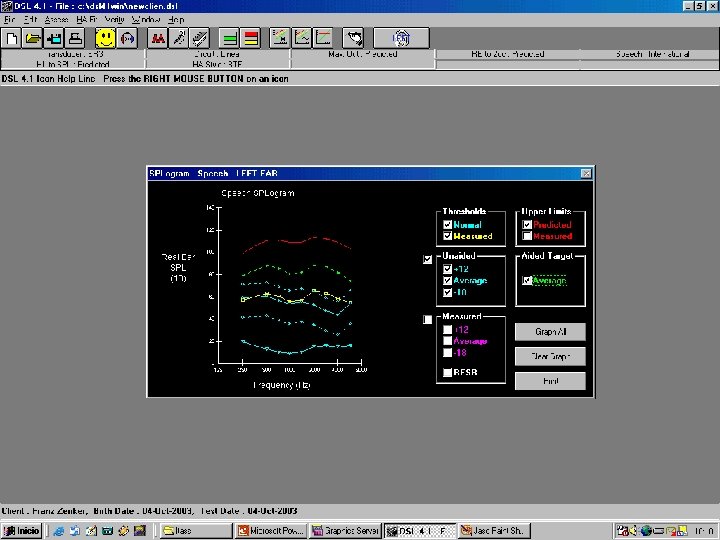Check the RESR checkbox
Image resolution: width=720 pixels, height=540 pixels.
pyautogui.click(x=447, y=373)
